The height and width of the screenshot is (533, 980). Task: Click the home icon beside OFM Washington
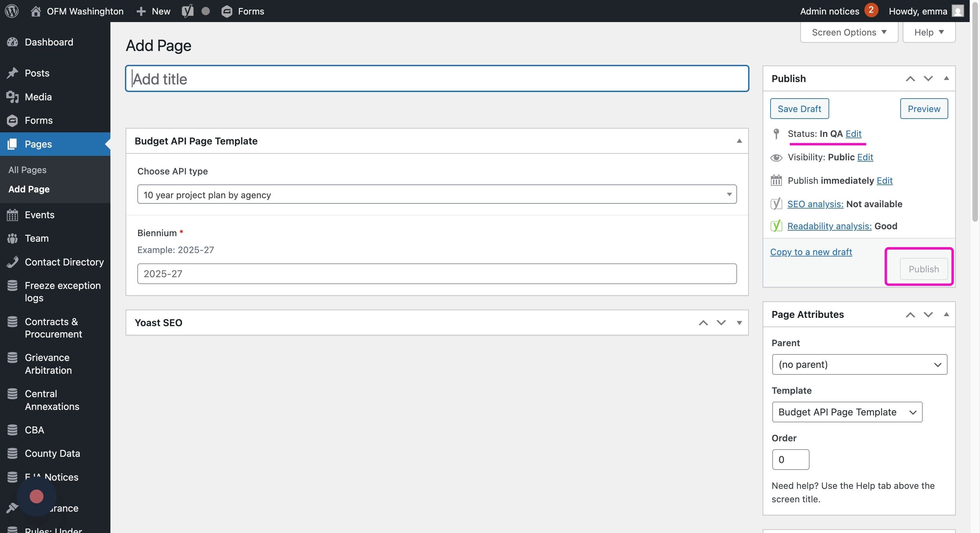coord(36,11)
